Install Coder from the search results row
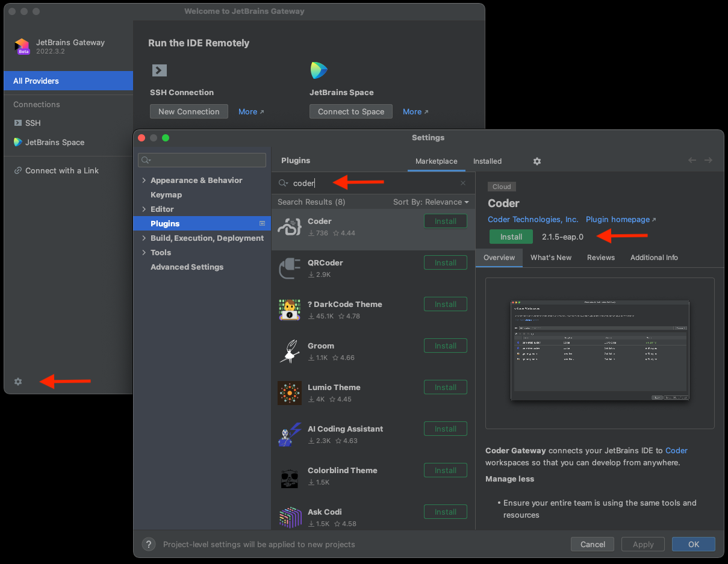 [446, 221]
